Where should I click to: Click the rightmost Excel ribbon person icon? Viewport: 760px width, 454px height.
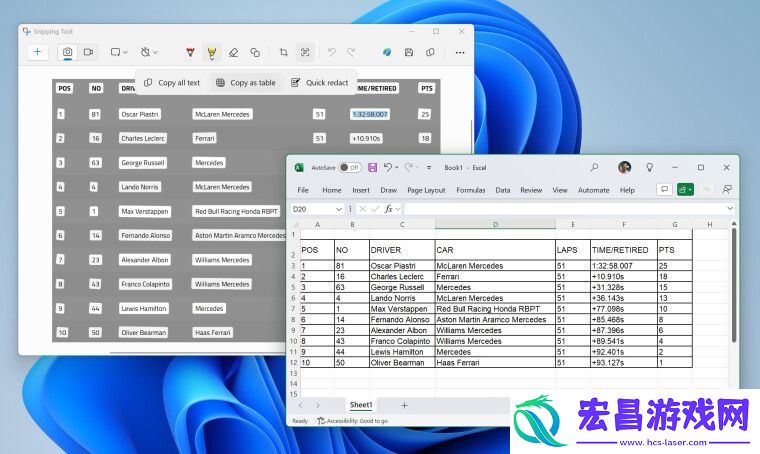coord(727,189)
